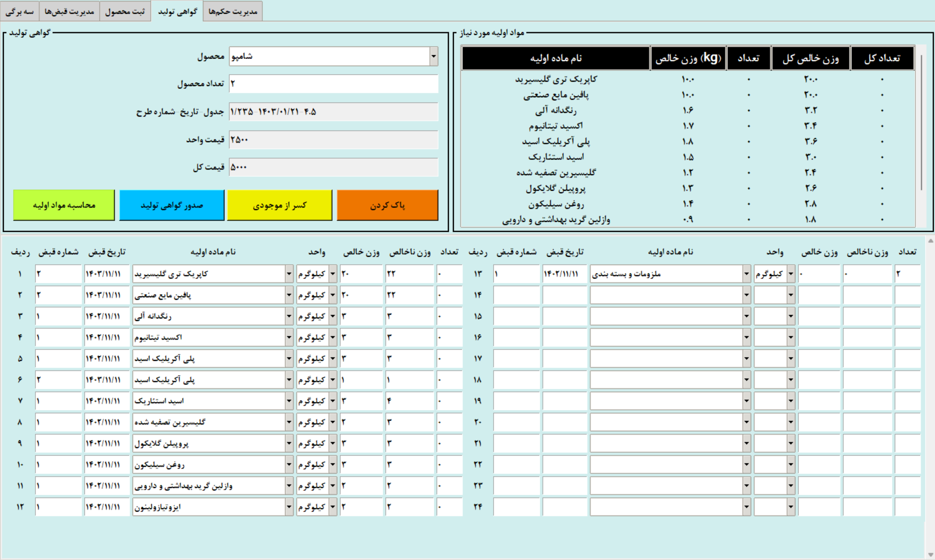Open material dropdown arrow in اسید استئاریک row

289,401
